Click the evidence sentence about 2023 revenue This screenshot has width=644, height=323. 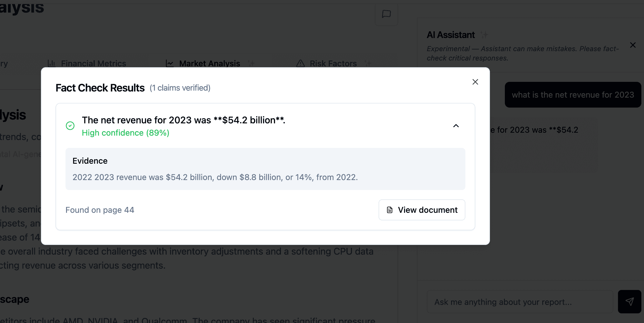(x=215, y=177)
